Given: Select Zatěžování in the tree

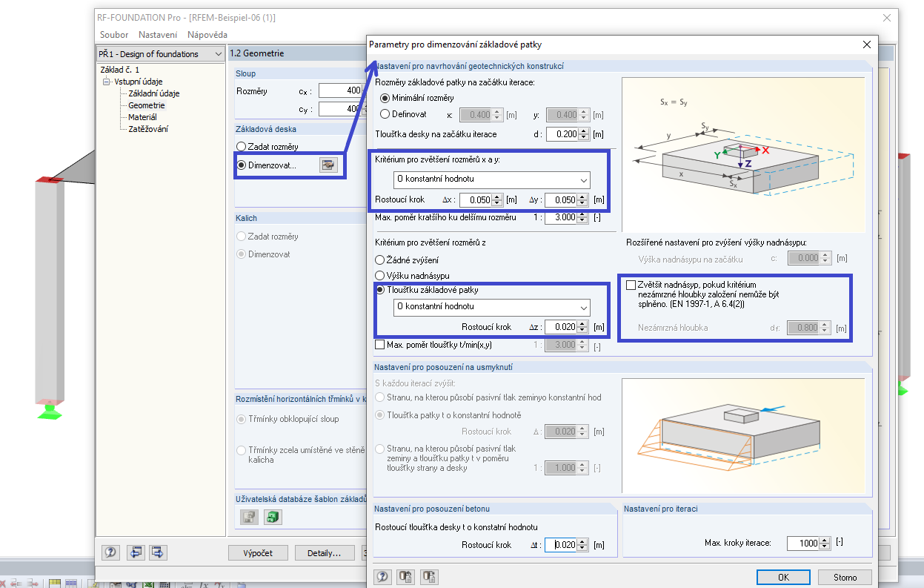Looking at the screenshot, I should click(x=148, y=129).
